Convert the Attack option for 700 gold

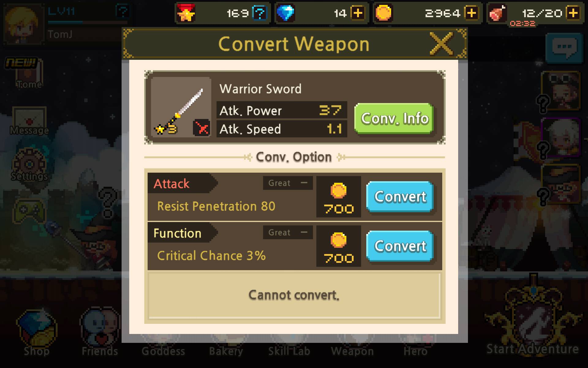pyautogui.click(x=400, y=197)
